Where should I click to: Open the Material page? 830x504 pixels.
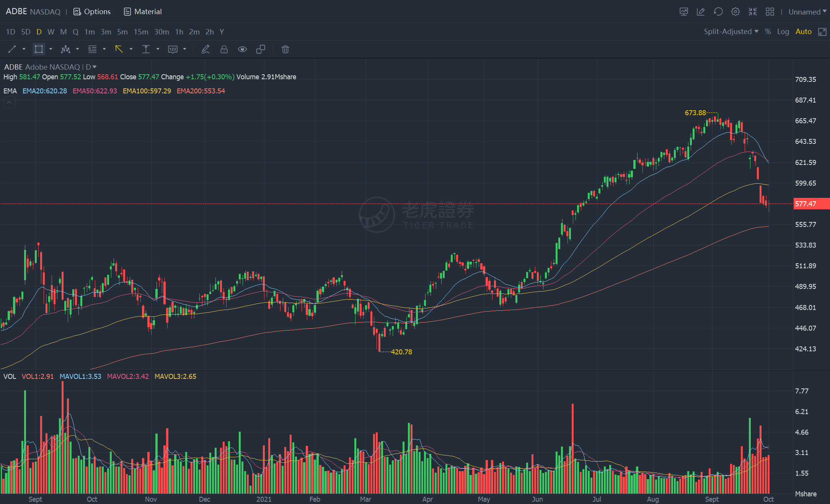point(143,11)
